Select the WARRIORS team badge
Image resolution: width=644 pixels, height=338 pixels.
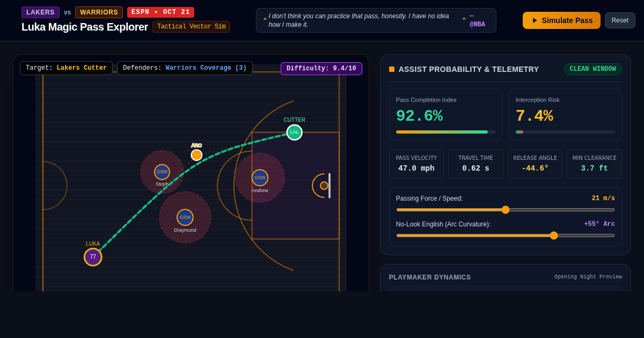pyautogui.click(x=99, y=12)
